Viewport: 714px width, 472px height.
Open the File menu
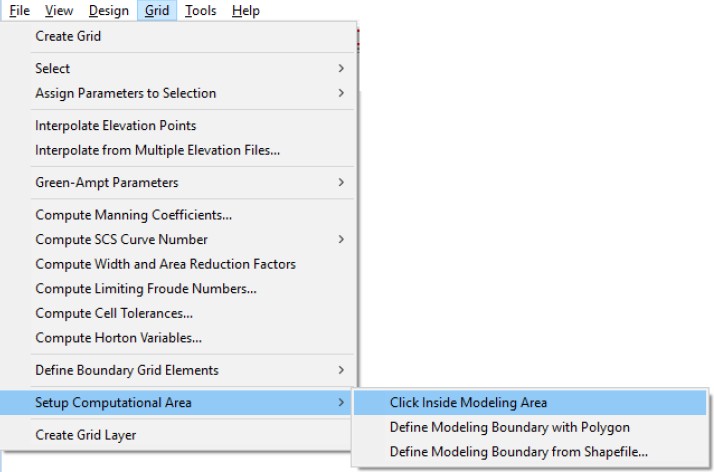19,11
